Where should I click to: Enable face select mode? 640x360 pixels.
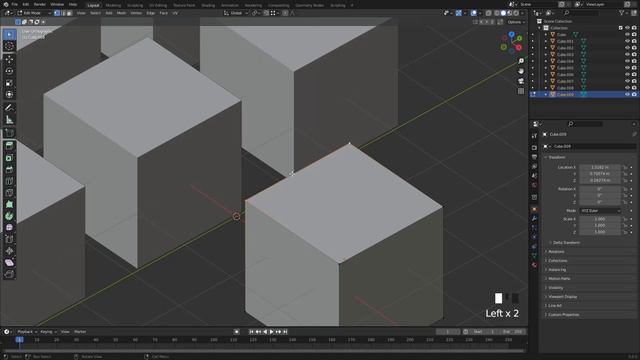[x=69, y=13]
